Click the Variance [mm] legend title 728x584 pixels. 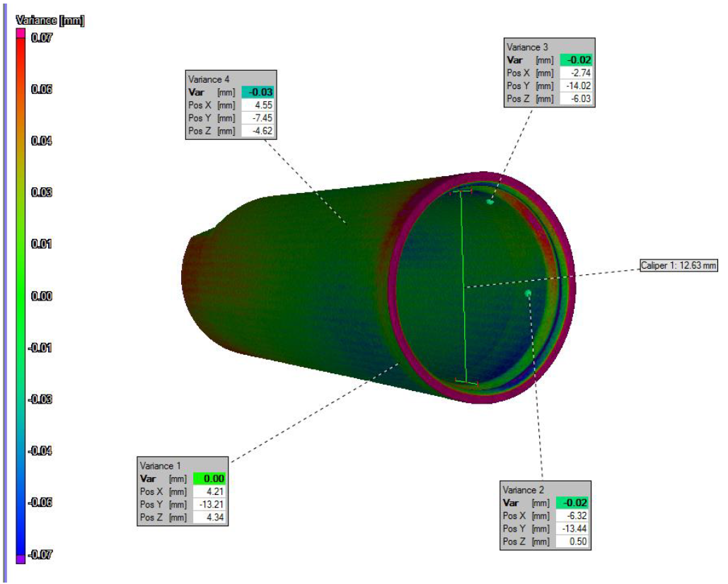click(x=50, y=21)
